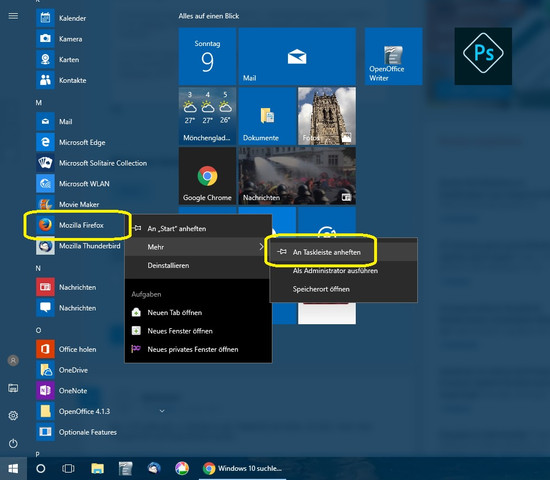Click the letter M section header
Viewport: 550px width, 480px height.
tap(39, 102)
